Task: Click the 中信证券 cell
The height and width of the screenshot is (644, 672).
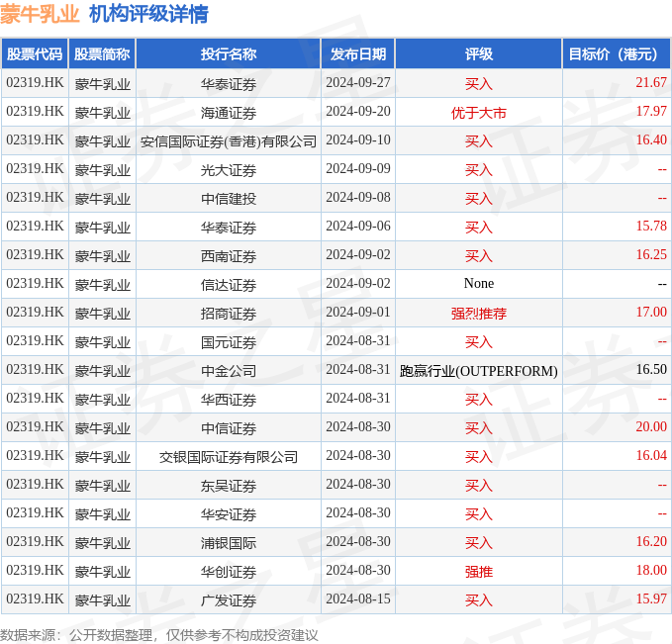Action: [x=229, y=428]
